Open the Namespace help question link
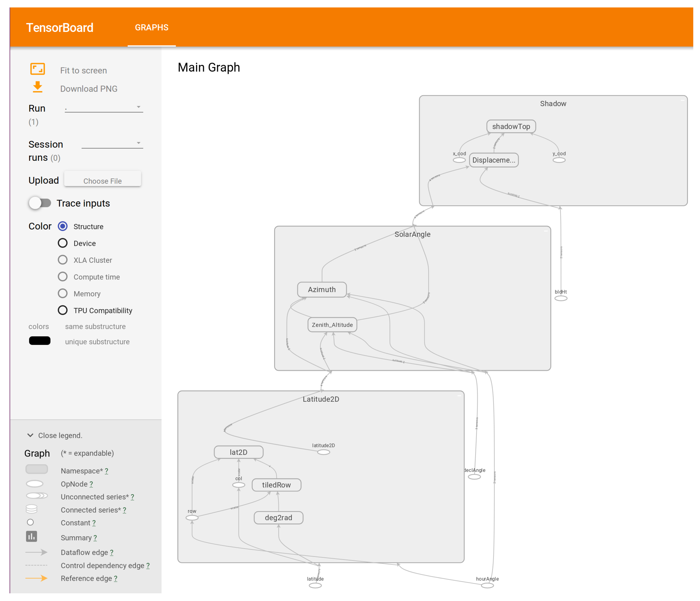 (106, 471)
